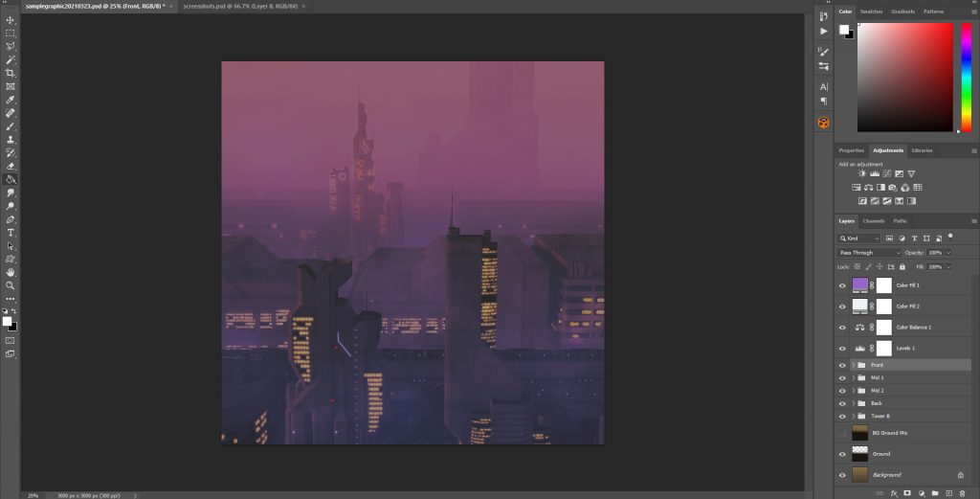This screenshot has height=499, width=980.
Task: Select the Rectangular Marquee tool
Action: click(x=10, y=34)
